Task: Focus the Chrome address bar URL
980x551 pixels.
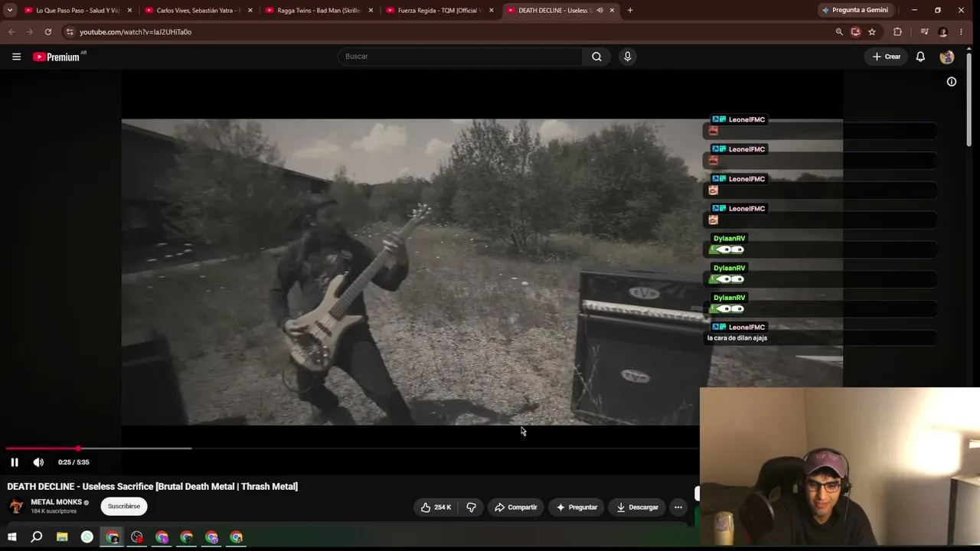Action: click(136, 32)
